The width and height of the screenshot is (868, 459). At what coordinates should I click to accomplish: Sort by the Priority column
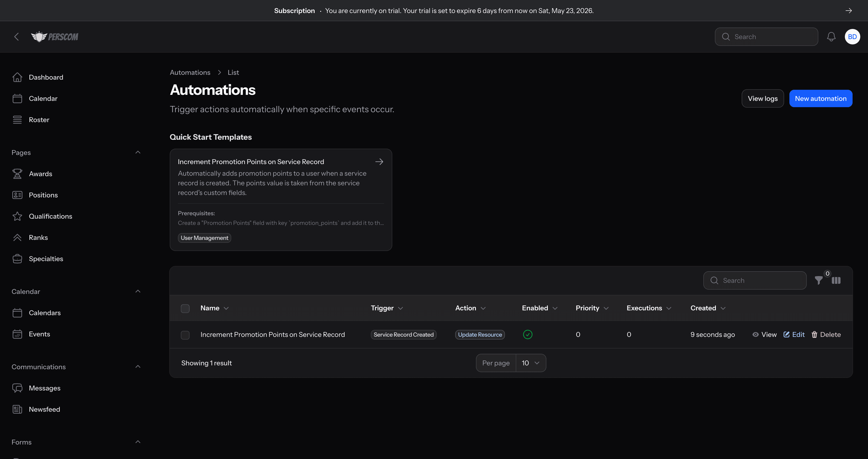point(592,308)
